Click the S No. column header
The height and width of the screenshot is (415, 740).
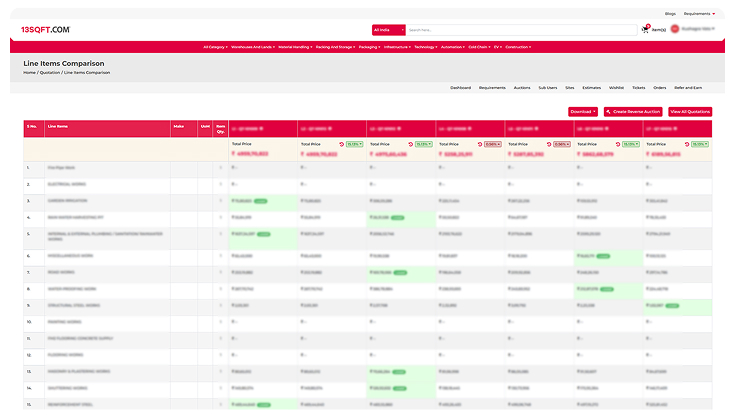tap(34, 129)
